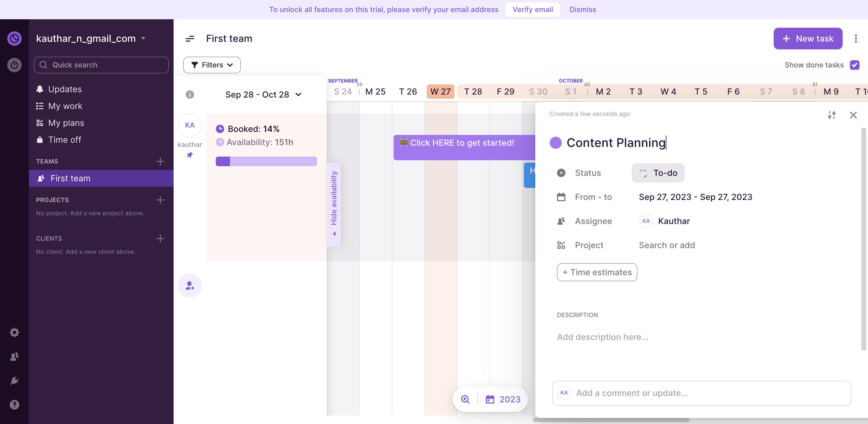Open My work in sidebar
This screenshot has width=868, height=424.
(x=65, y=106)
